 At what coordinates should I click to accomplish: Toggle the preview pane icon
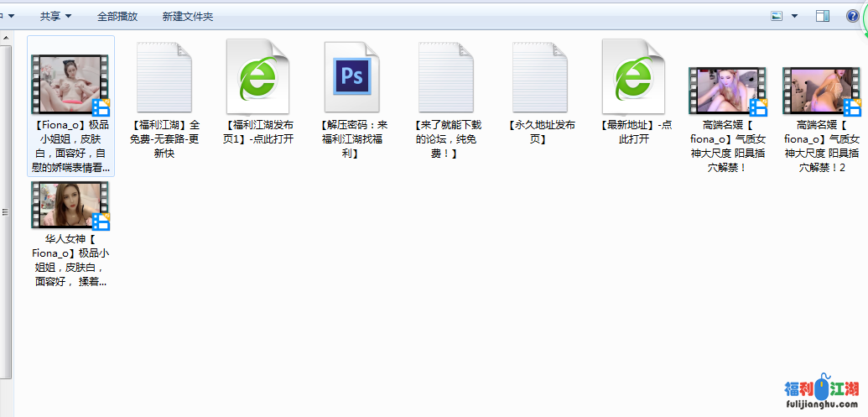pos(822,16)
